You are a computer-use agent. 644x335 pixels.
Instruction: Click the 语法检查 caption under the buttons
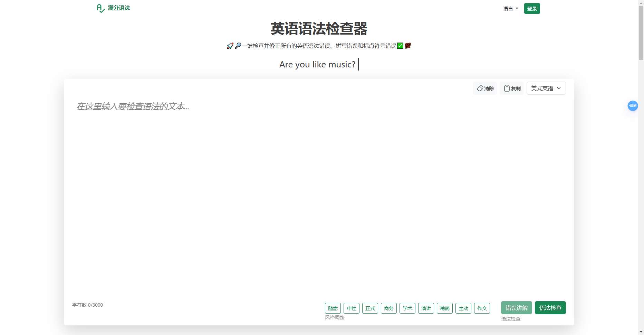point(511,319)
